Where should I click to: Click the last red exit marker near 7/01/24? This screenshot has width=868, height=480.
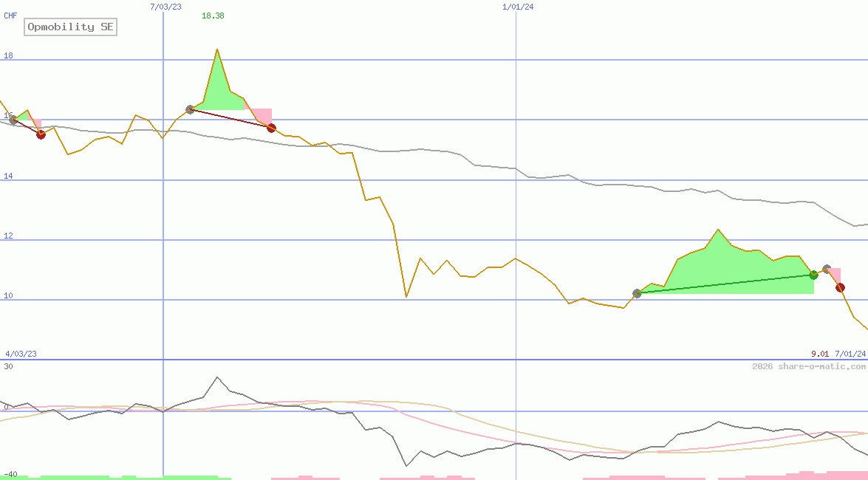tap(840, 287)
